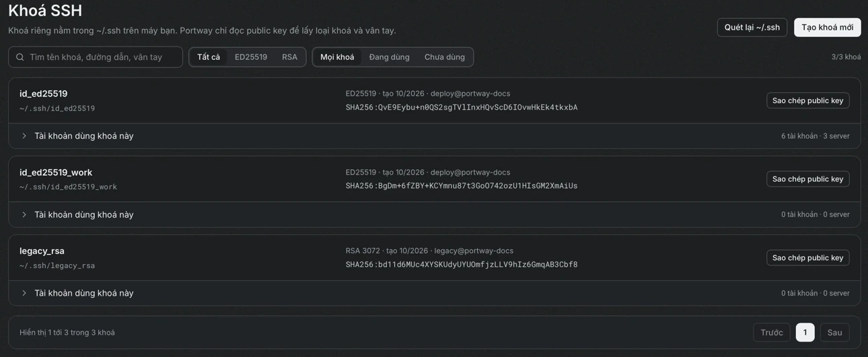Click "Quét lại ~/.ssh" button
868x357 pixels.
point(752,28)
